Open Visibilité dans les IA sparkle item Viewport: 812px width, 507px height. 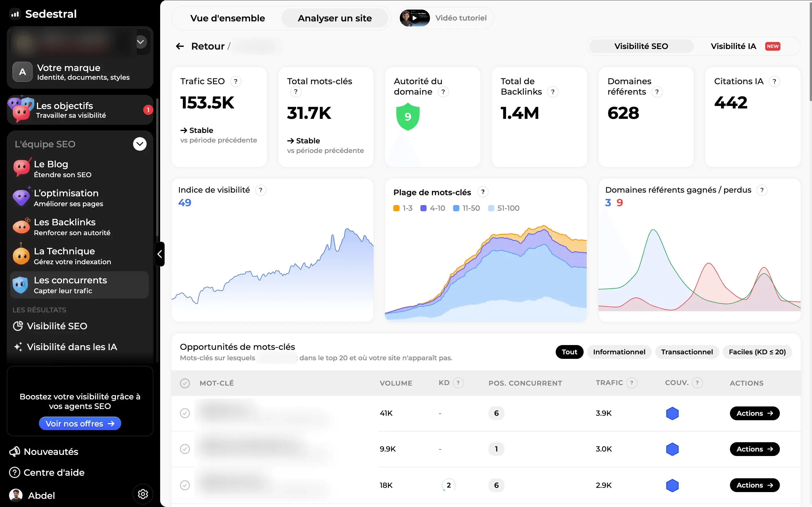65,347
